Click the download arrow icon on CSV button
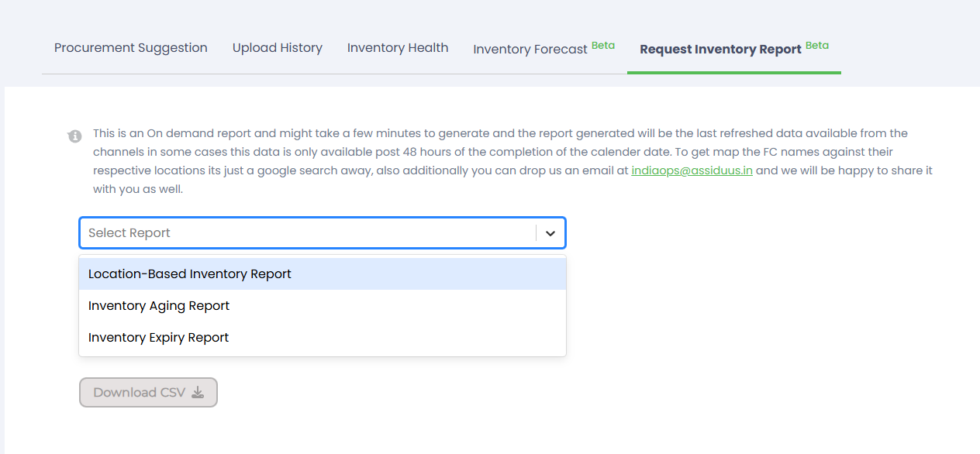 (198, 393)
